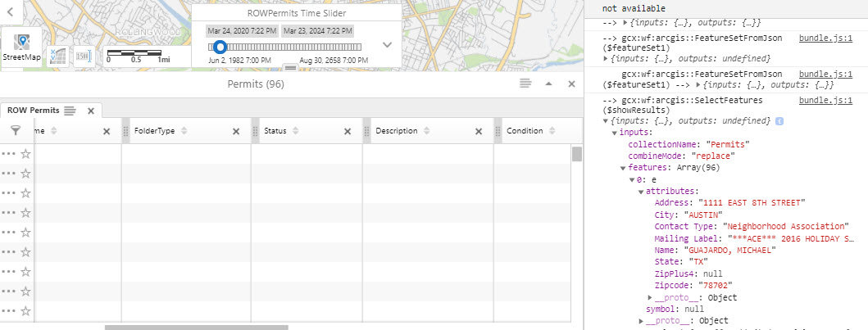Click the info icon beside the SelectFeatures object
The width and height of the screenshot is (868, 330).
(x=779, y=121)
